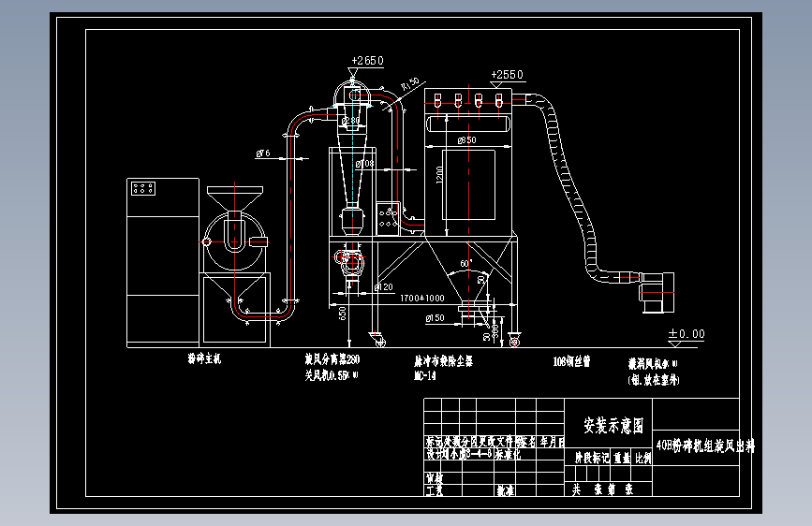Select the 工艺 title block row
Screen dimensions: 812x526
434,489
